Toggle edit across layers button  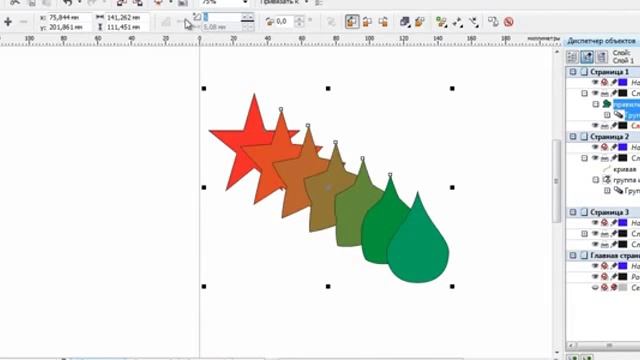pyautogui.click(x=587, y=57)
